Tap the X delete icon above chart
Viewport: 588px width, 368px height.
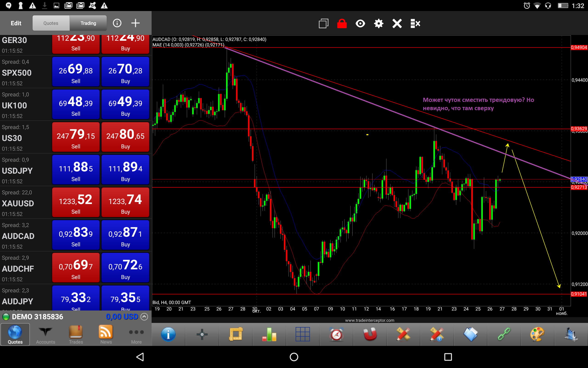pyautogui.click(x=397, y=24)
